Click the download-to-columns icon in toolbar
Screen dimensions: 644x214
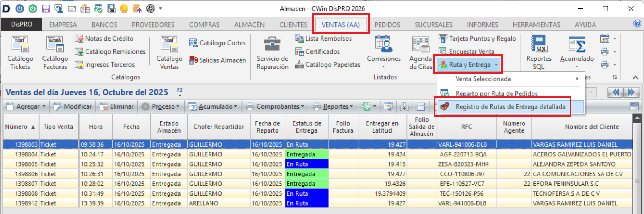[x=404, y=106]
